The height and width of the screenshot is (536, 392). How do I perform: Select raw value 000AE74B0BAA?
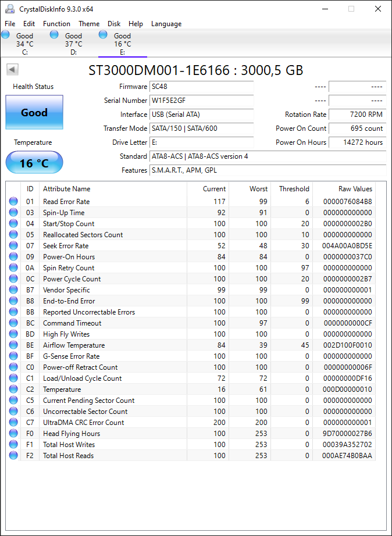coord(347,456)
